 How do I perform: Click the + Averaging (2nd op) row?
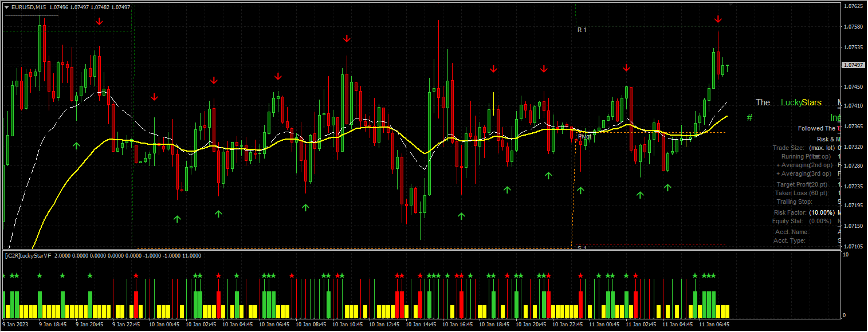(805, 165)
